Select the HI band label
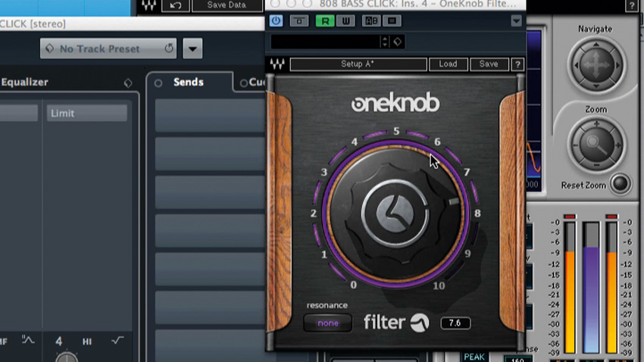 tap(87, 342)
